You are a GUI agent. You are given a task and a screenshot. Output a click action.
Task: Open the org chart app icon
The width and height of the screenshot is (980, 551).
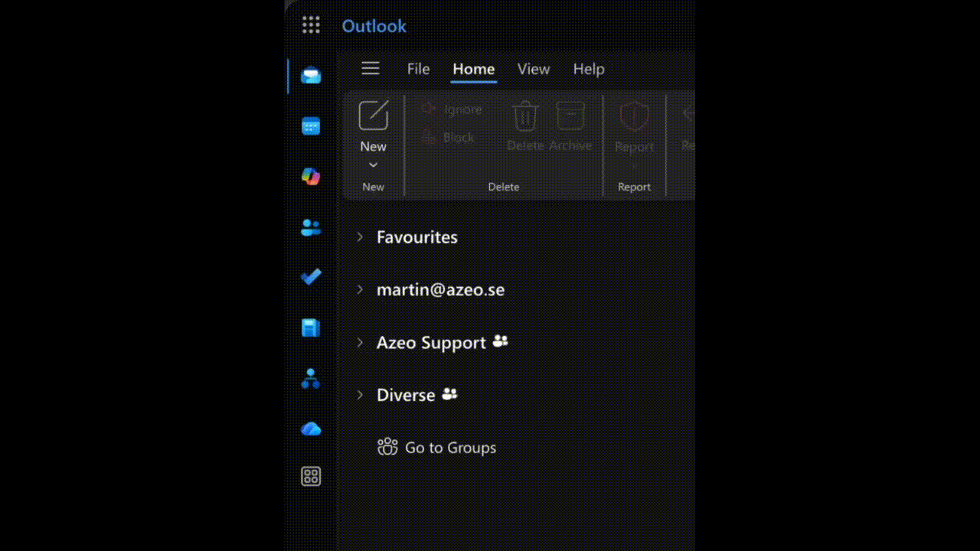311,378
